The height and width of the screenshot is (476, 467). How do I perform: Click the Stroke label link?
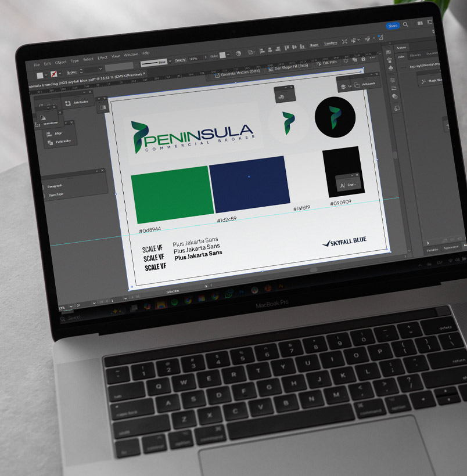click(71, 72)
